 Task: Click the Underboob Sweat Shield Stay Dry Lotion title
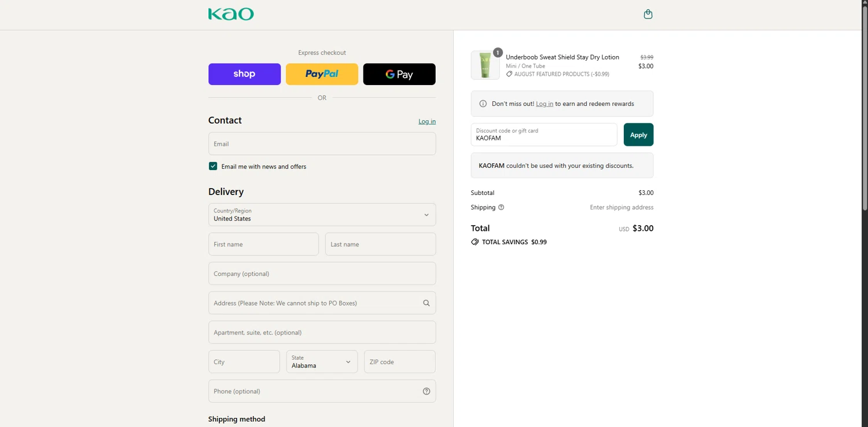562,57
